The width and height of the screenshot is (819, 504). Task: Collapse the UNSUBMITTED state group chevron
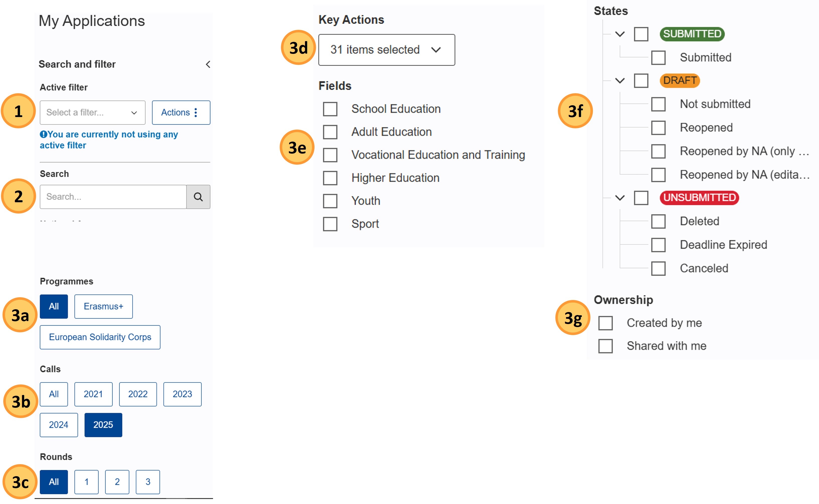point(620,198)
